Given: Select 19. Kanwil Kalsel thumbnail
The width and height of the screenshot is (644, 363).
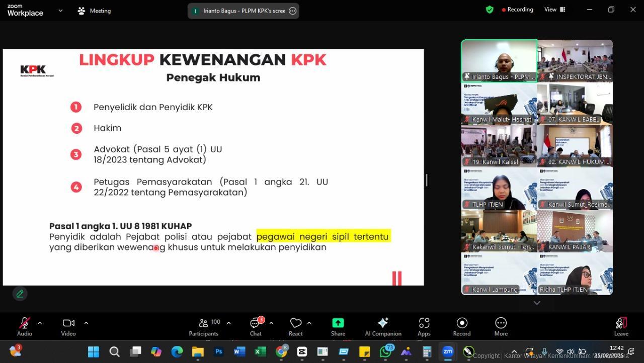Looking at the screenshot, I should click(499, 146).
